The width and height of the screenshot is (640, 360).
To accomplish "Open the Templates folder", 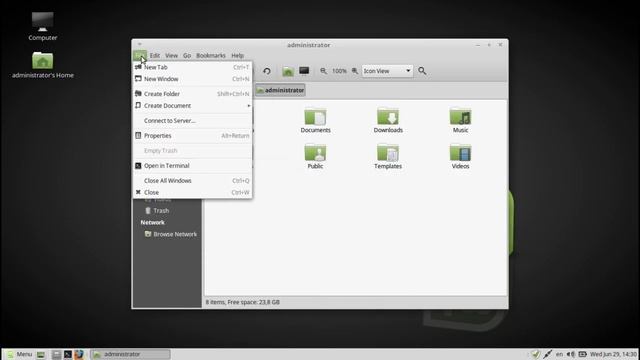I will [x=388, y=156].
